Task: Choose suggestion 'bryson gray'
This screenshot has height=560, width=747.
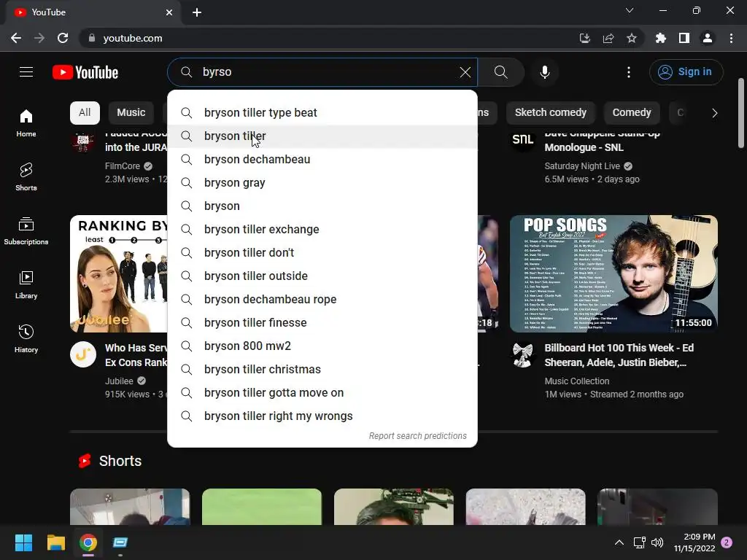Action: pyautogui.click(x=322, y=183)
